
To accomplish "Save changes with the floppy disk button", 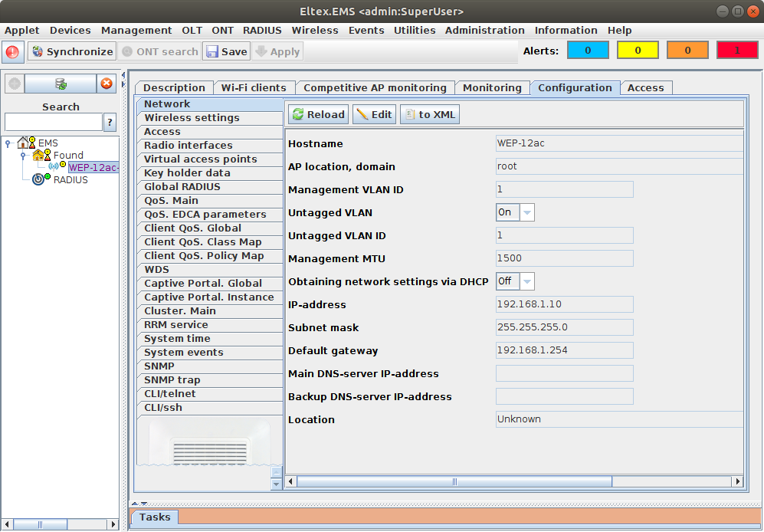I will pyautogui.click(x=226, y=52).
